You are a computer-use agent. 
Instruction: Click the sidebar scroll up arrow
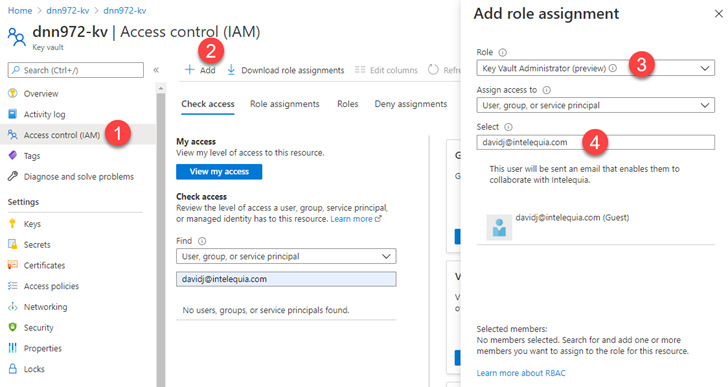pyautogui.click(x=161, y=88)
